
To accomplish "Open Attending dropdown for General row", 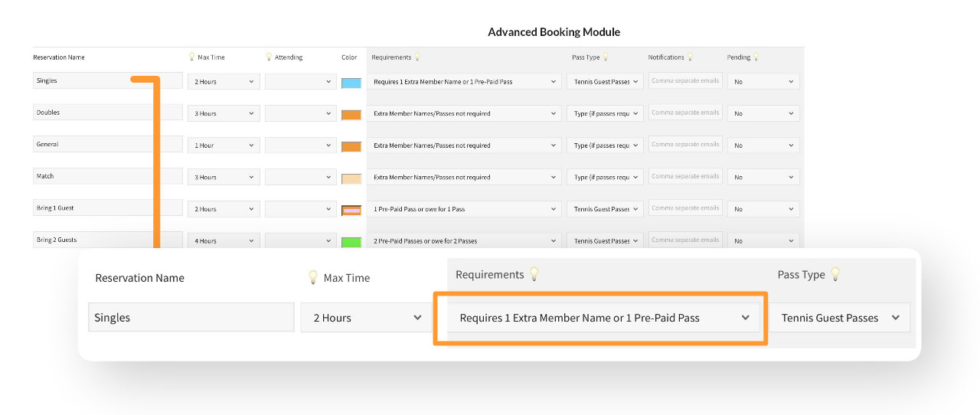I will (x=300, y=145).
